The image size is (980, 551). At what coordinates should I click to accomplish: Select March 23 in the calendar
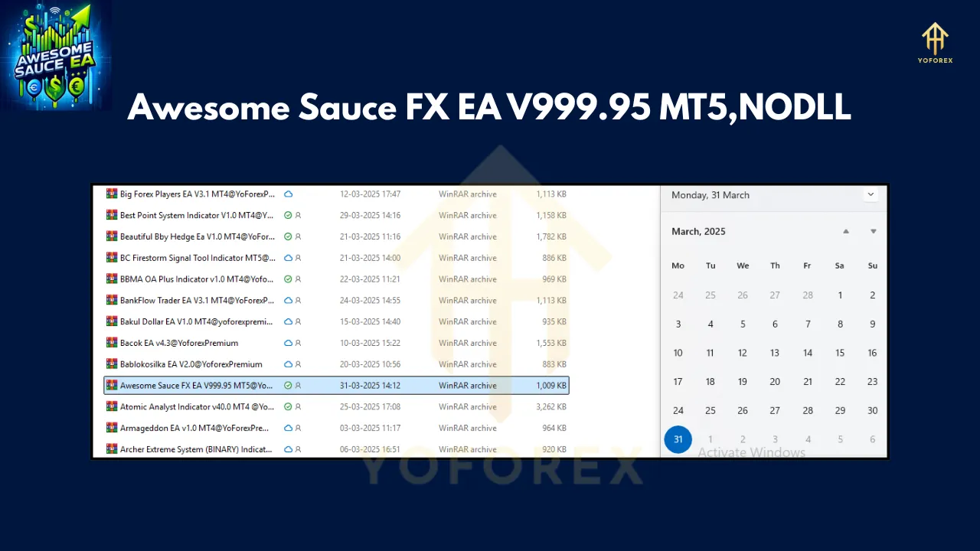872,382
